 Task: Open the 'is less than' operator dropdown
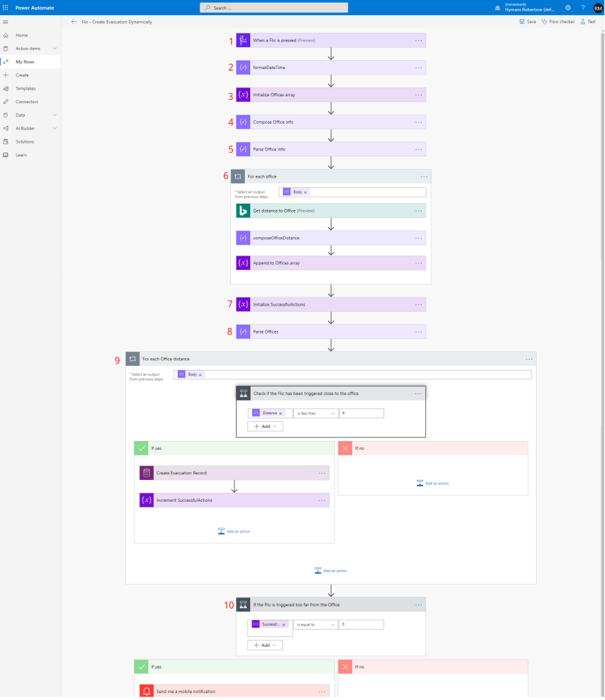click(315, 413)
